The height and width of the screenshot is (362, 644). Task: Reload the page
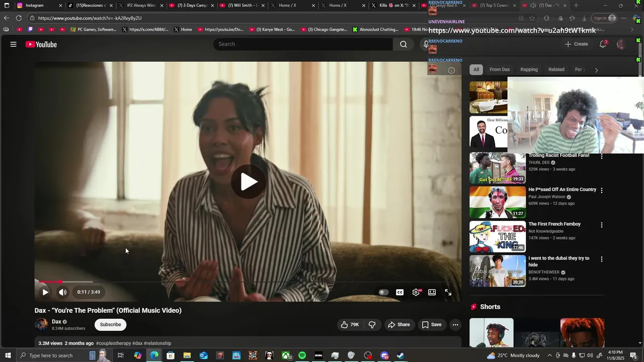click(x=19, y=18)
